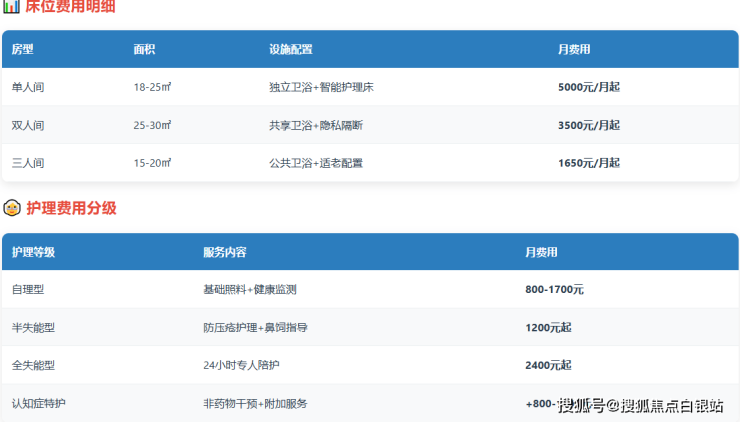Viewport: 740px width, 422px height.
Task: Click the bar chart icon beside 床位费用明细
Action: click(x=11, y=6)
